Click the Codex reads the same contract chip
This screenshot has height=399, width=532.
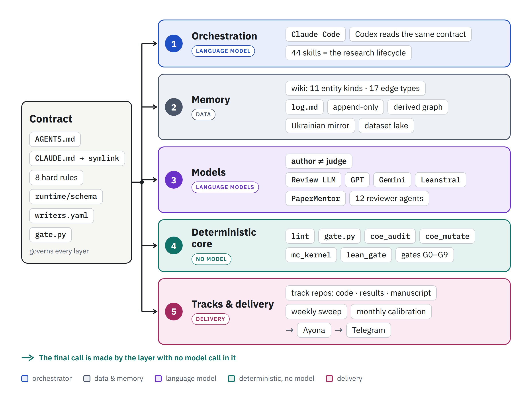411,34
